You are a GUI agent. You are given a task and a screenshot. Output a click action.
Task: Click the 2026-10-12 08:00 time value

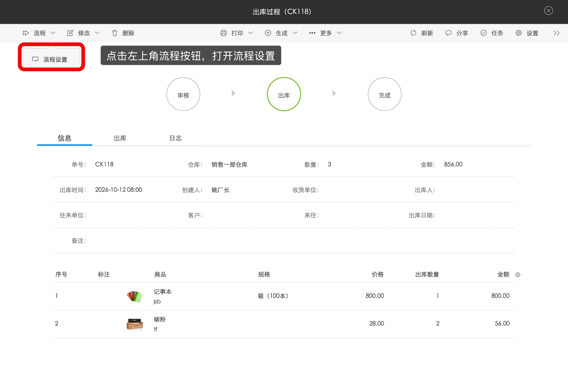coord(118,190)
